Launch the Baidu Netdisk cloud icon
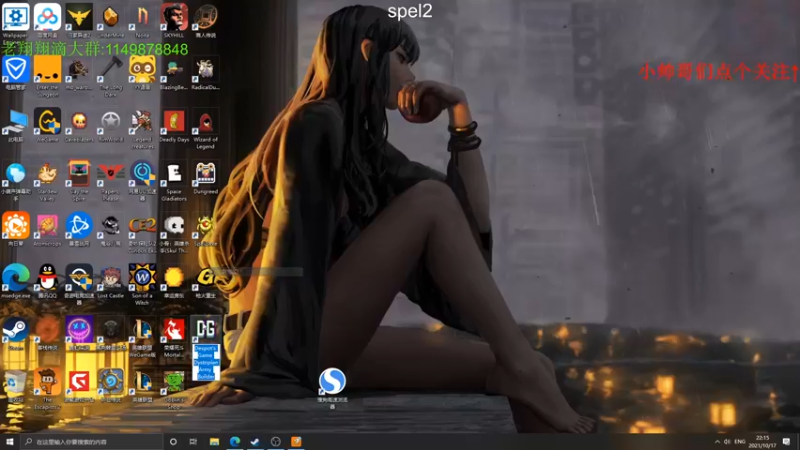800x450 pixels. (x=47, y=19)
